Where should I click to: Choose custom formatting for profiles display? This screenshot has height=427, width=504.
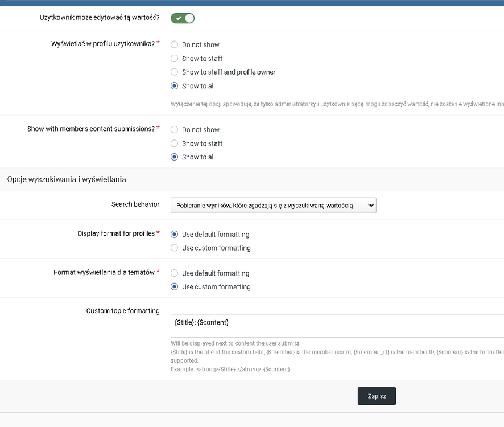coord(175,248)
